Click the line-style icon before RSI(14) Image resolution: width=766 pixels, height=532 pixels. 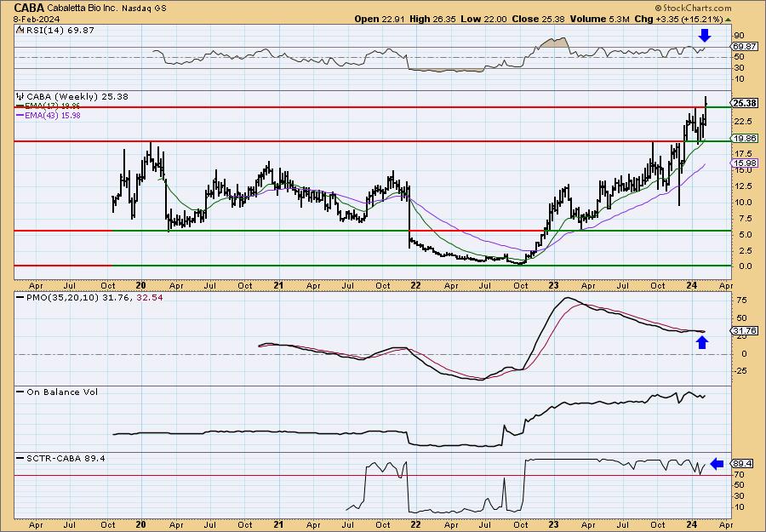pos(20,30)
